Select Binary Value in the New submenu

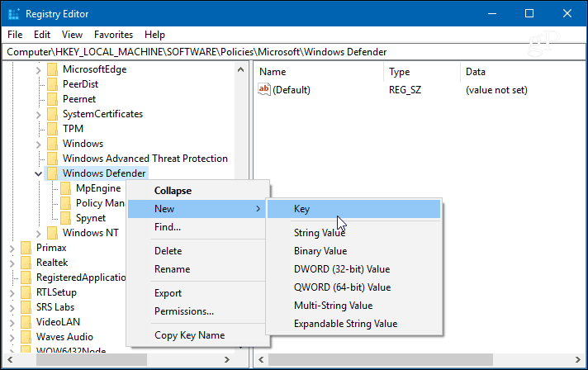pos(354,251)
